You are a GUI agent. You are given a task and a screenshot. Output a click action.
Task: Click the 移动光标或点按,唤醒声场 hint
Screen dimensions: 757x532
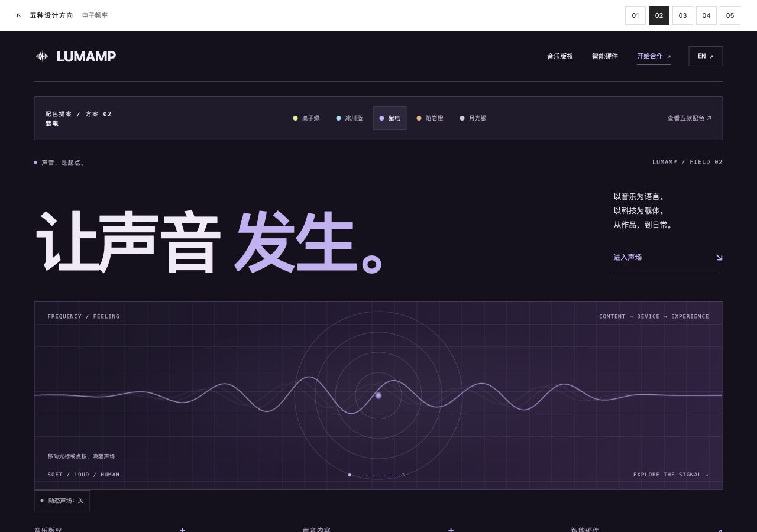(x=81, y=456)
